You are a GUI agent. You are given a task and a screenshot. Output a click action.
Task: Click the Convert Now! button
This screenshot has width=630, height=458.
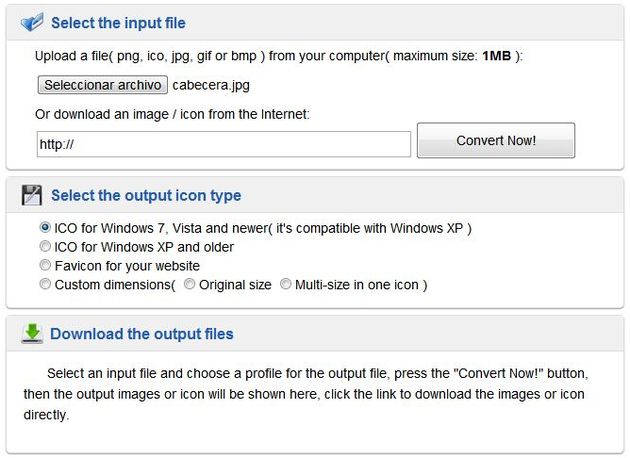496,141
